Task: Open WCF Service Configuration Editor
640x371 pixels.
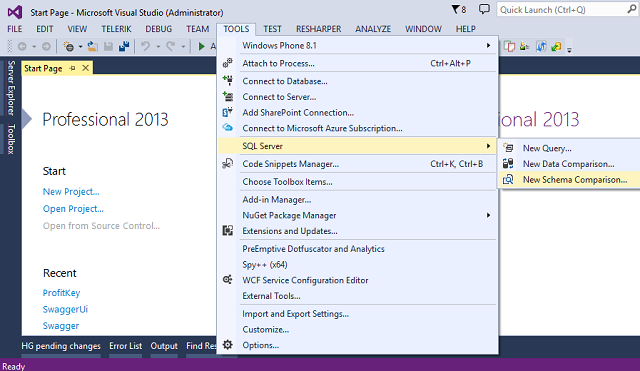Action: point(358,280)
